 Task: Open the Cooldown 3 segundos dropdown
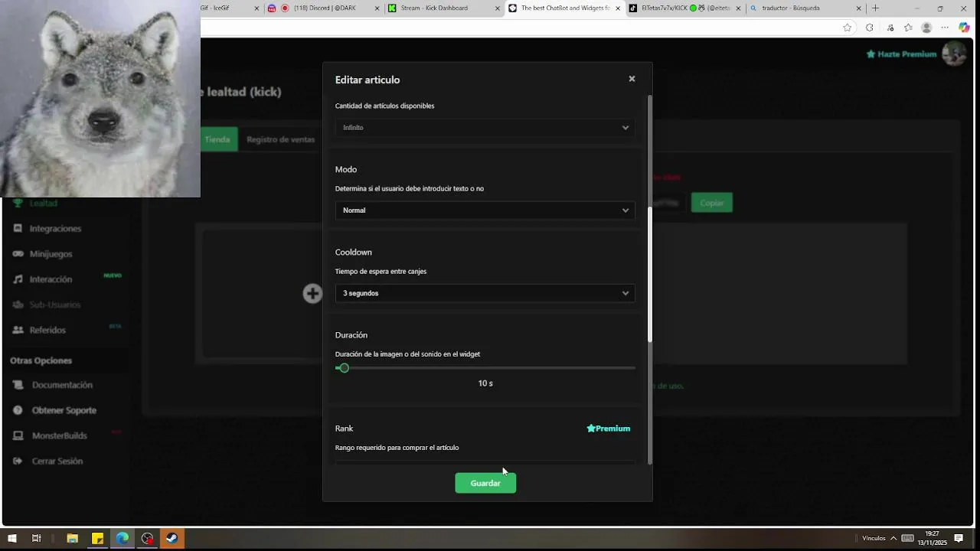coord(485,293)
